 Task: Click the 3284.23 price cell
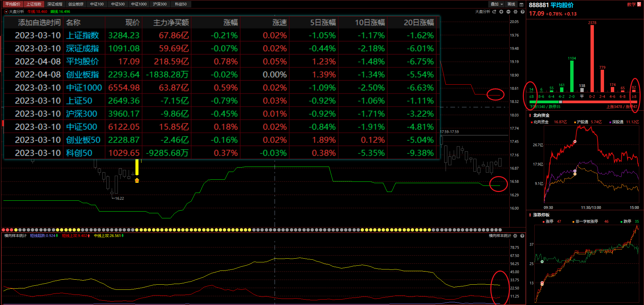click(124, 35)
